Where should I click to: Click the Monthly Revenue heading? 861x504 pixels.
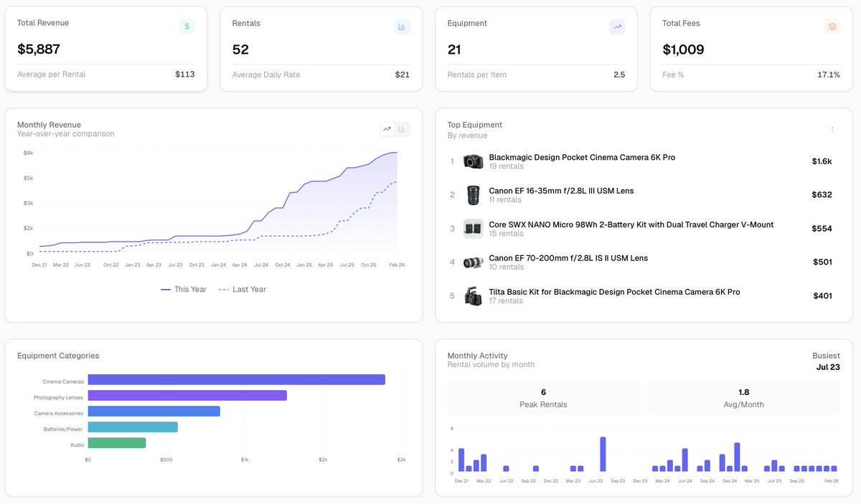[49, 125]
